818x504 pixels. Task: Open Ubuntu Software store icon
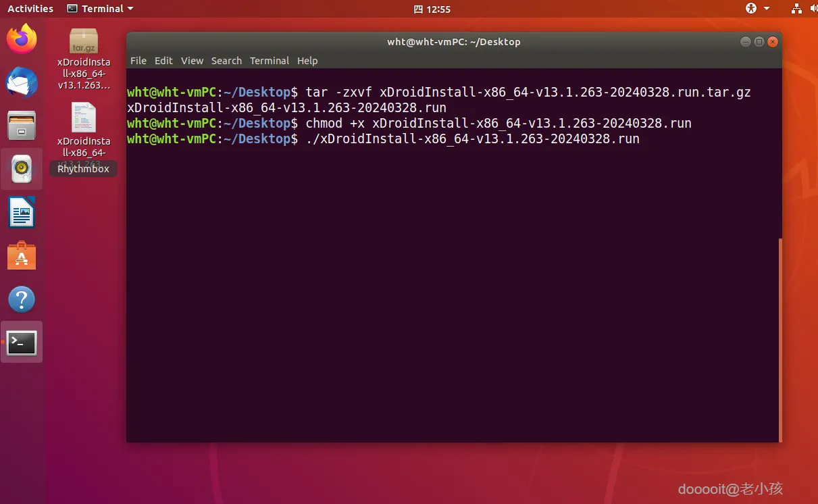pos(22,256)
